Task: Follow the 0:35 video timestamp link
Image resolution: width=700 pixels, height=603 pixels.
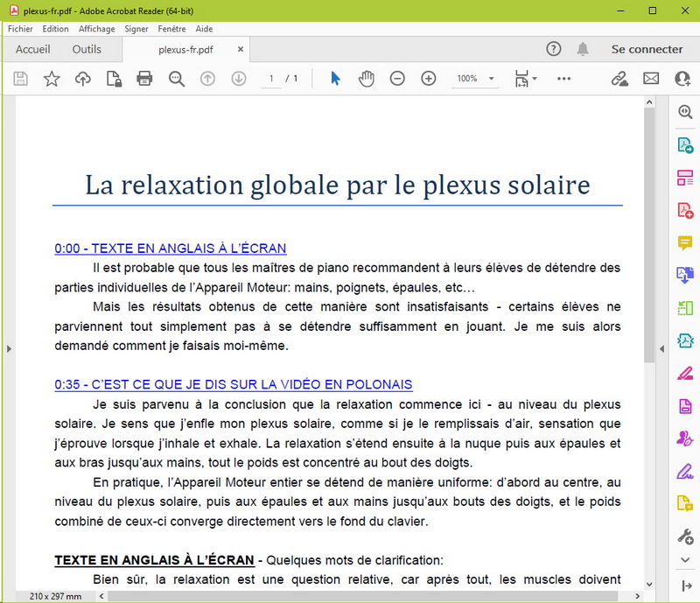Action: pyautogui.click(x=233, y=384)
